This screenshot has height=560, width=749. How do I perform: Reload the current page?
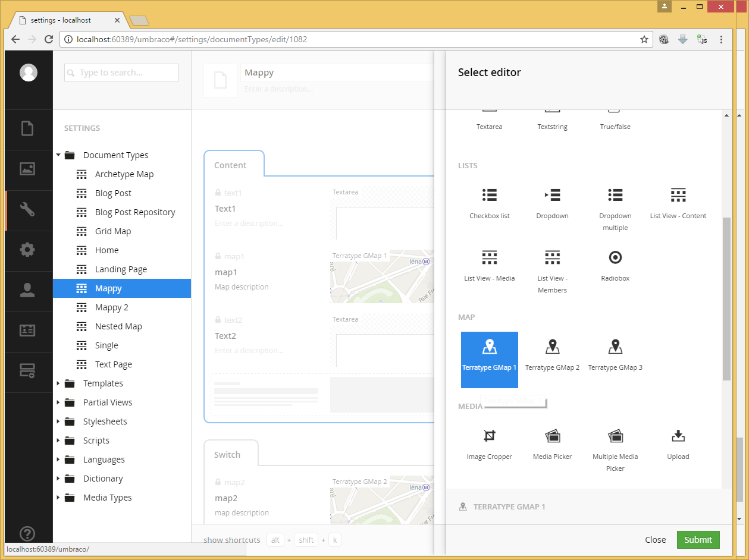(49, 40)
